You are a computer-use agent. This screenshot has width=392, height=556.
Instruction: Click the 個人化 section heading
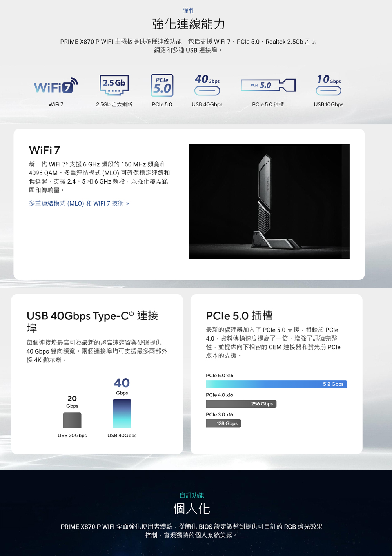192,509
